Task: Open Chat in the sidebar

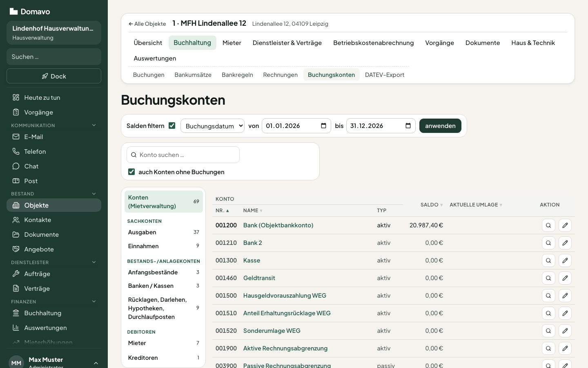Action: (x=54, y=166)
